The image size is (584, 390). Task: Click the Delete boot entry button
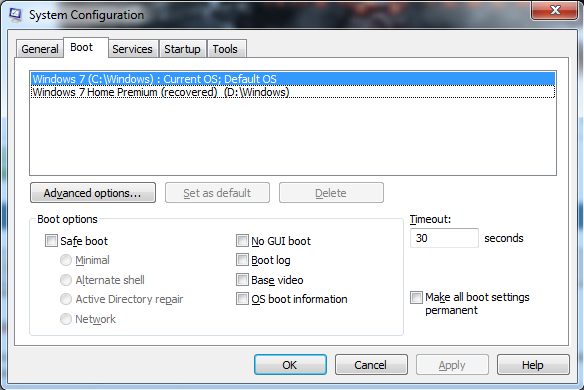(331, 193)
